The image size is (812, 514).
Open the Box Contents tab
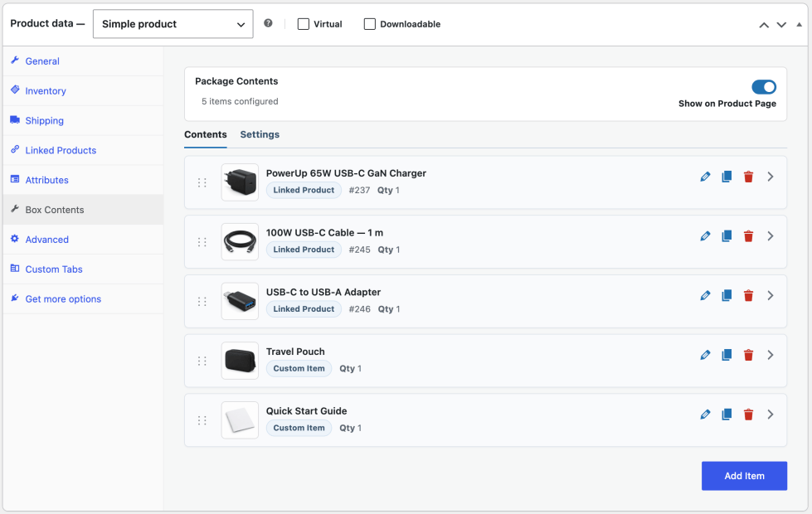(x=83, y=210)
